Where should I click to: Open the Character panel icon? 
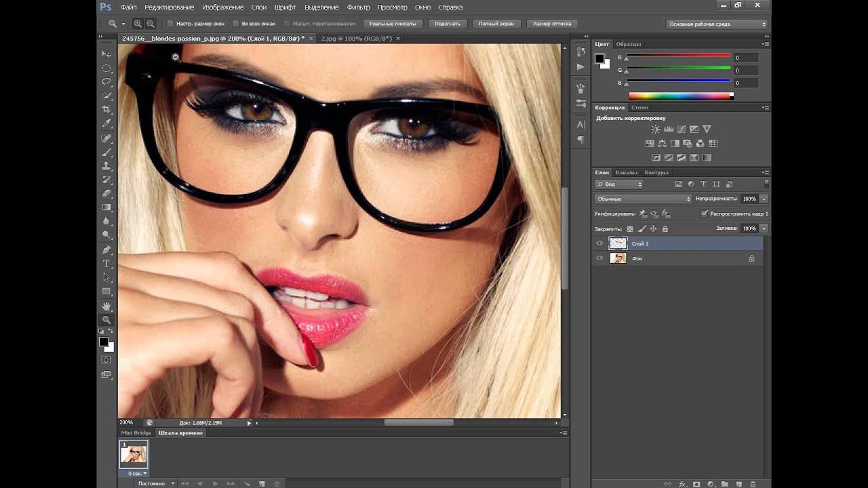click(x=580, y=125)
